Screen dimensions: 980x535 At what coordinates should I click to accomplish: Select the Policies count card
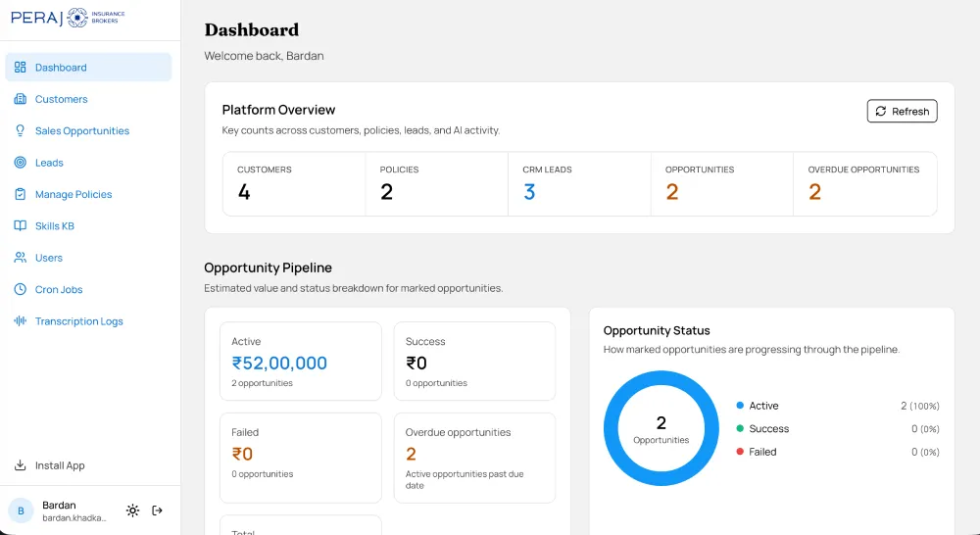(436, 184)
